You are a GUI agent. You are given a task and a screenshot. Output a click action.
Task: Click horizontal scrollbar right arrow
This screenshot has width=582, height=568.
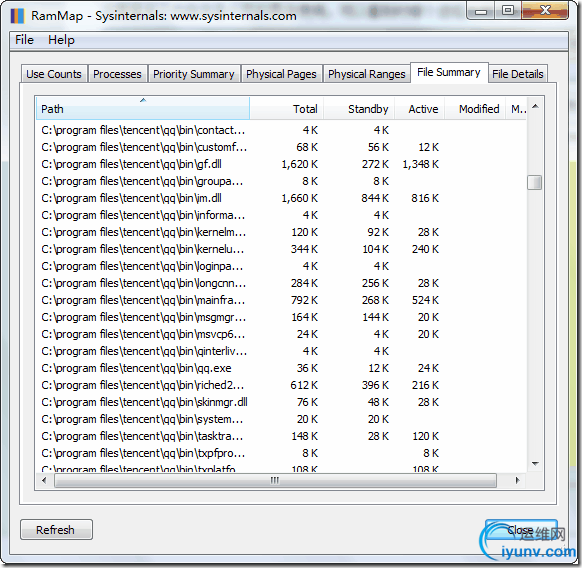(x=517, y=480)
